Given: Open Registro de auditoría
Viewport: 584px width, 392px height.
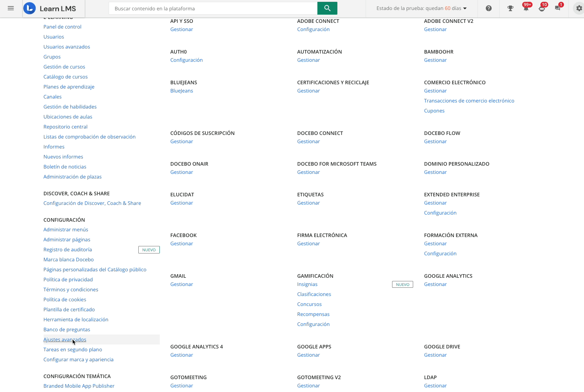Looking at the screenshot, I should pos(68,250).
